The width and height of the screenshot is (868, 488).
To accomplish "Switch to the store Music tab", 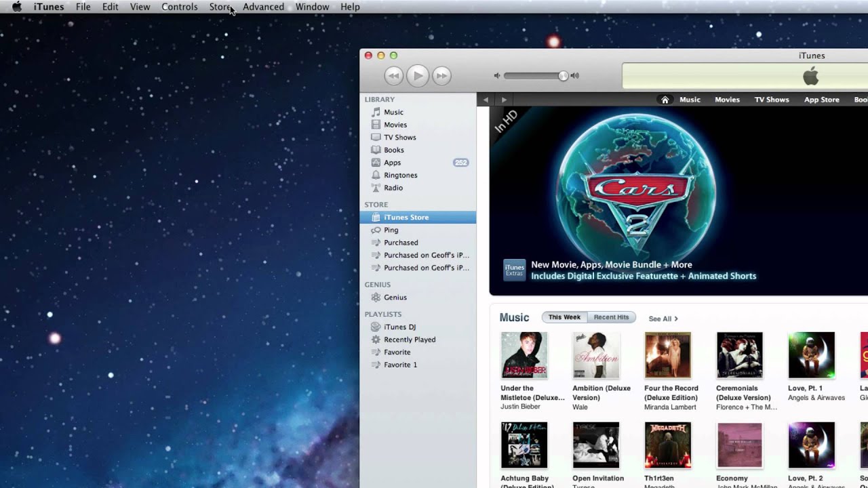I will [x=690, y=100].
